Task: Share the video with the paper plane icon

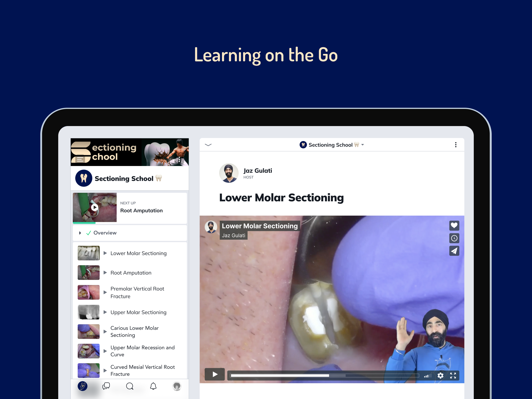Action: pyautogui.click(x=454, y=251)
